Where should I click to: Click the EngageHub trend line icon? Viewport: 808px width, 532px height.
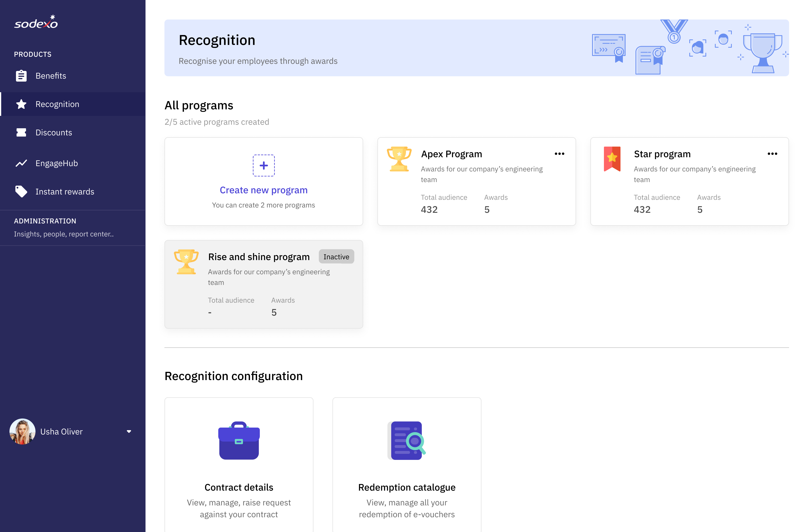point(21,163)
